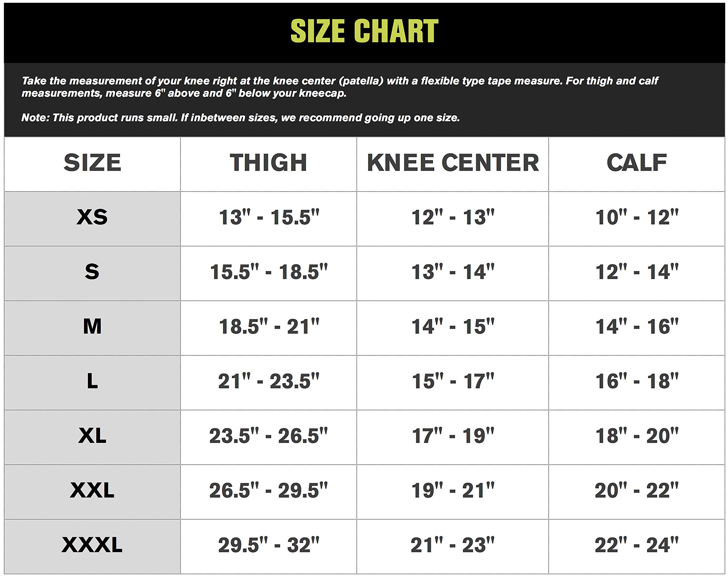728x577 pixels.
Task: Click the knee measurement instructions text
Action: (x=339, y=87)
